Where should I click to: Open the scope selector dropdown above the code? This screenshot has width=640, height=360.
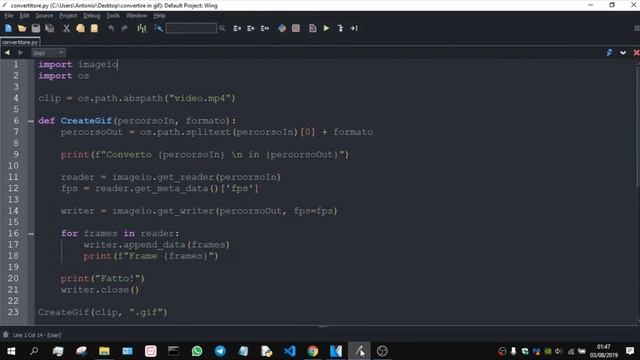48,53
